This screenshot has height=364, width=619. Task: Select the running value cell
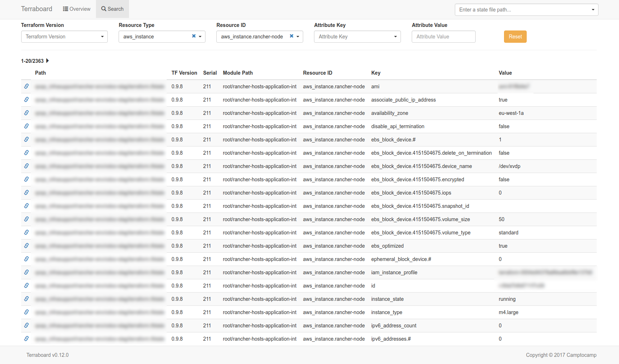point(507,299)
